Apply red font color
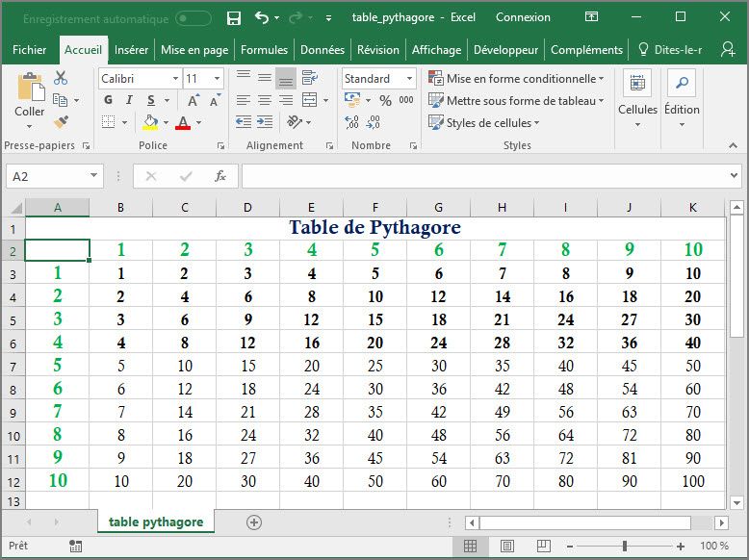The width and height of the screenshot is (749, 560). pos(183,123)
